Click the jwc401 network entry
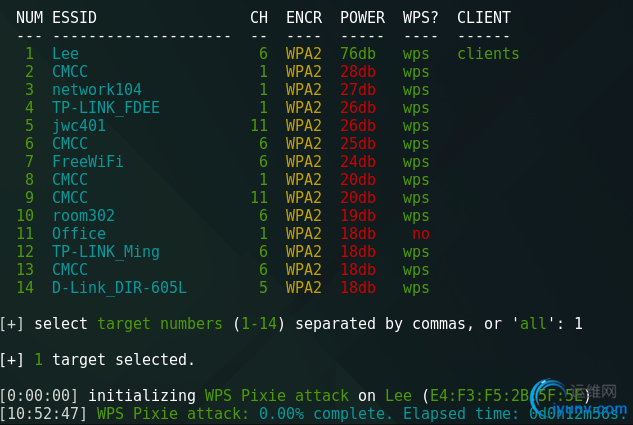This screenshot has width=633, height=425. click(x=79, y=125)
